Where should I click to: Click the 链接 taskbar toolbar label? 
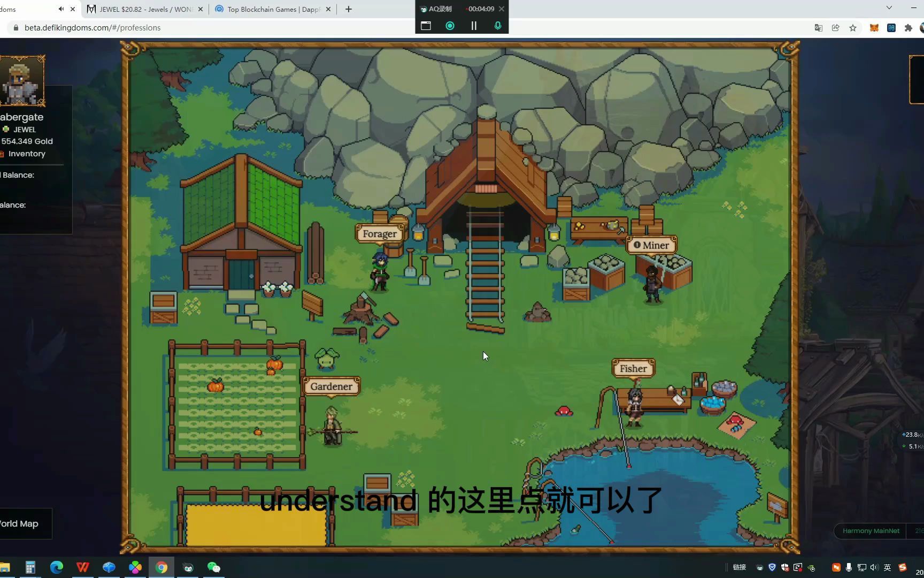[x=740, y=567]
